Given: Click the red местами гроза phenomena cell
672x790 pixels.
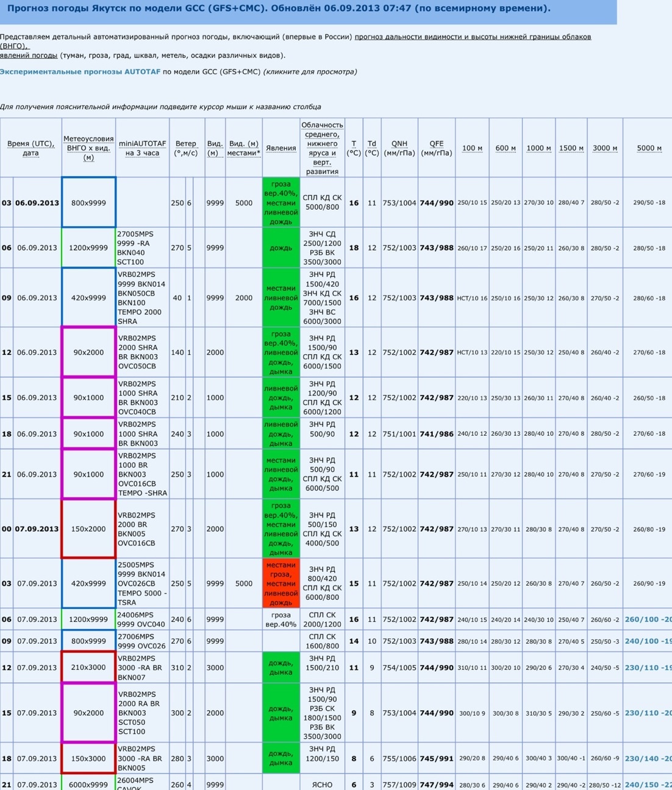Looking at the screenshot, I should coord(281,583).
